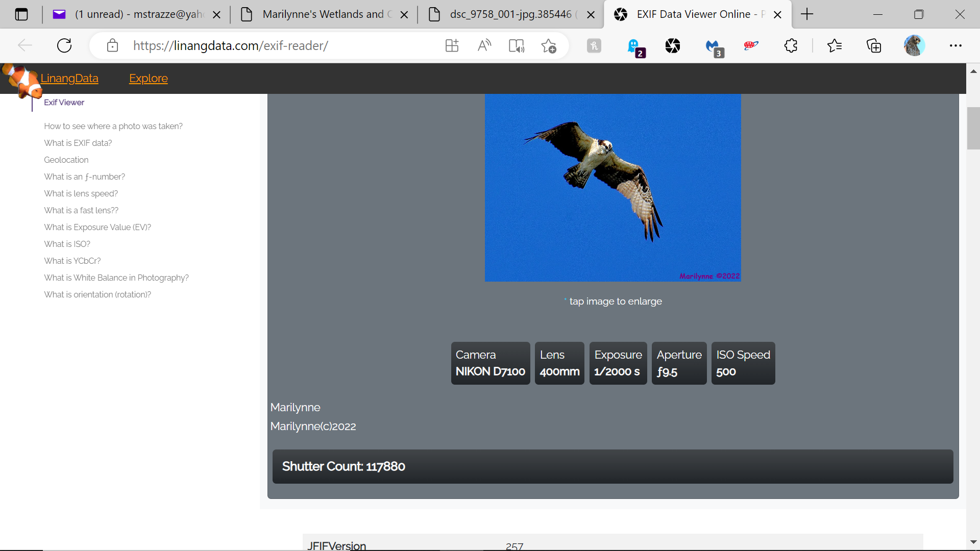The width and height of the screenshot is (980, 551).
Task: Open Settings and more ellipsis menu
Action: 955,45
